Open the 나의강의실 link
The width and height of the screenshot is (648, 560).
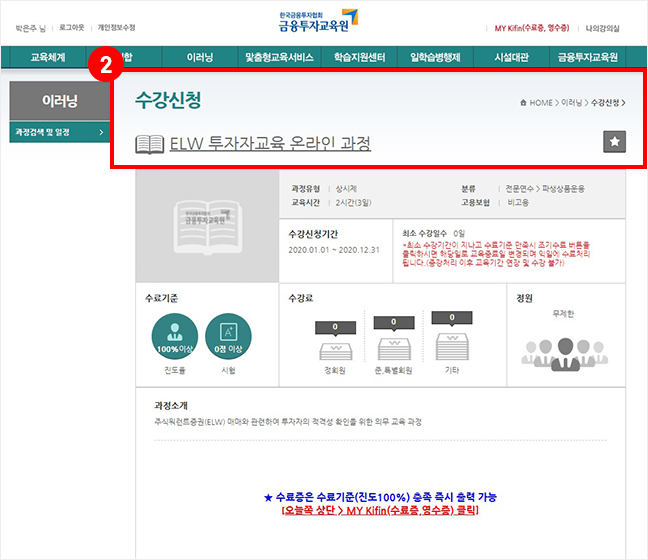pyautogui.click(x=603, y=29)
